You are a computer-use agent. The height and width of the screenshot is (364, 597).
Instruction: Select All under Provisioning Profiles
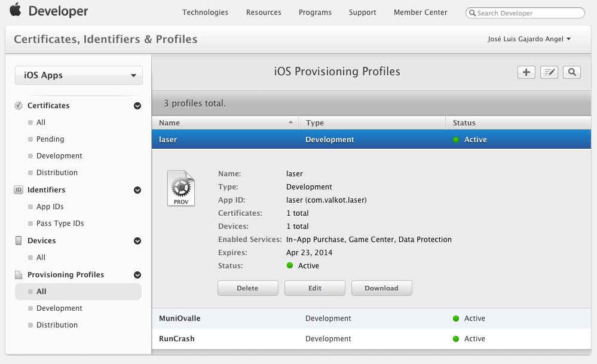(78, 291)
